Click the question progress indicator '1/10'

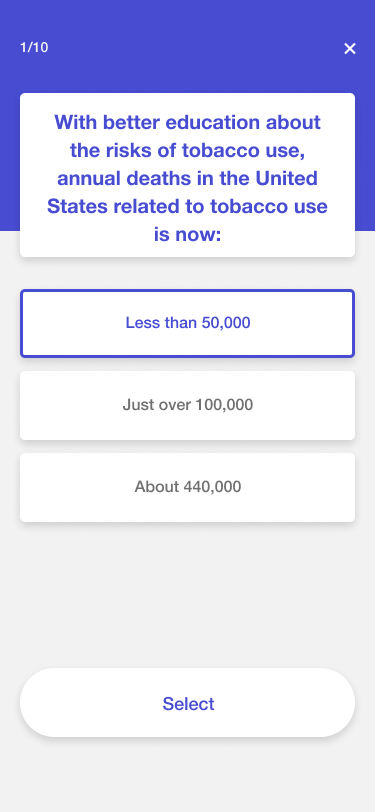[34, 48]
